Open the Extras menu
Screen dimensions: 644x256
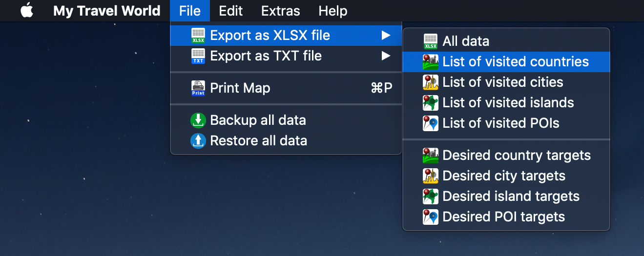click(x=281, y=11)
